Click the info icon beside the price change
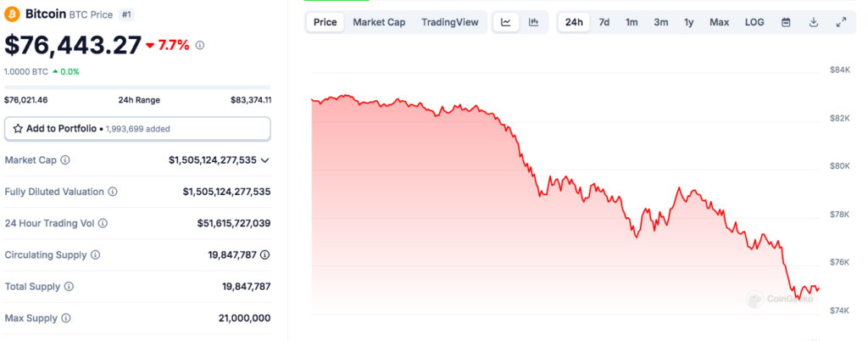The width and height of the screenshot is (868, 341). click(200, 46)
